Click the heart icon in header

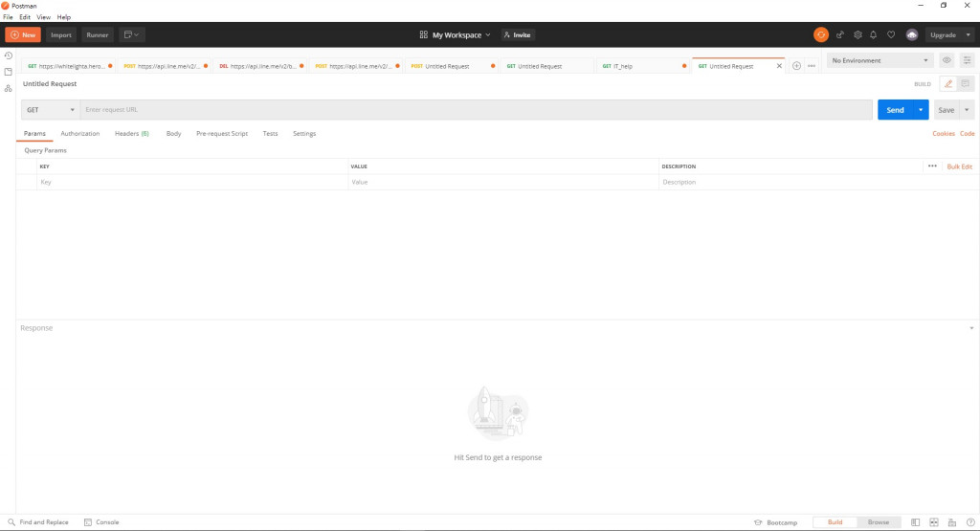click(891, 35)
